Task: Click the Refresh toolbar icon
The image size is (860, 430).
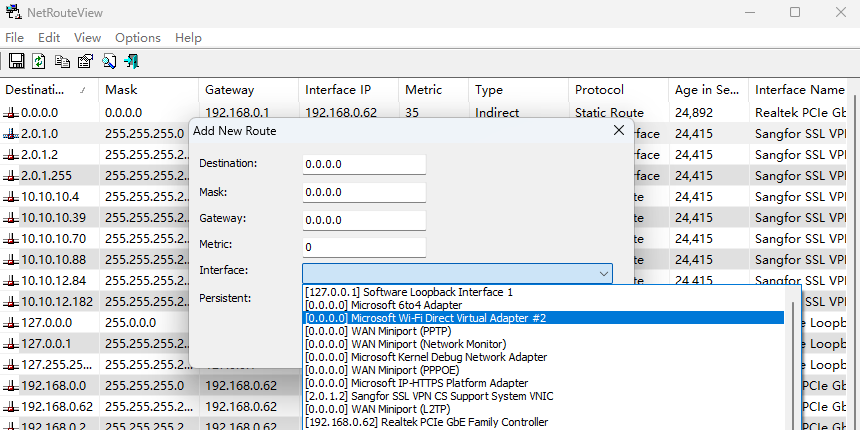Action: pos(38,62)
